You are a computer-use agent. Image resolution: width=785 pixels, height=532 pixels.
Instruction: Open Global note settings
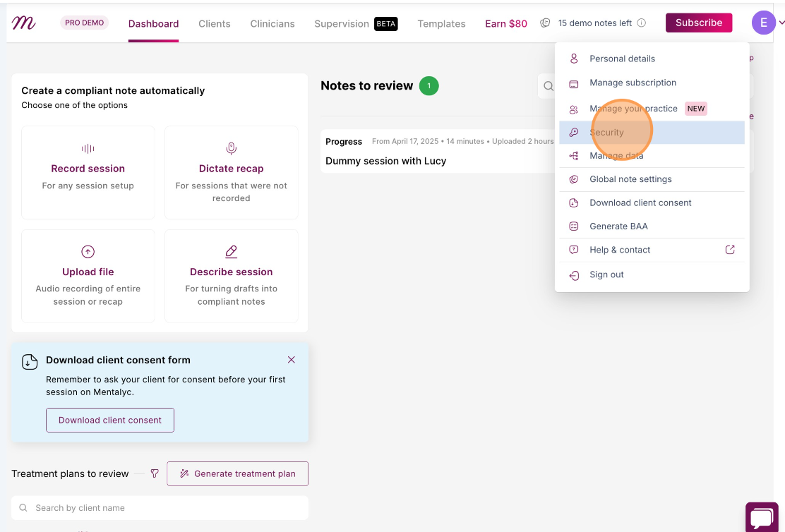coord(652,179)
